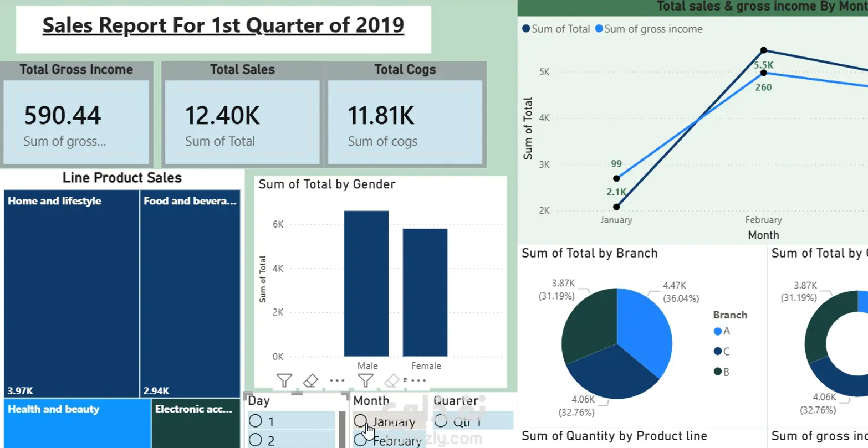The width and height of the screenshot is (868, 448).
Task: Click the Total Sales card header
Action: (242, 69)
